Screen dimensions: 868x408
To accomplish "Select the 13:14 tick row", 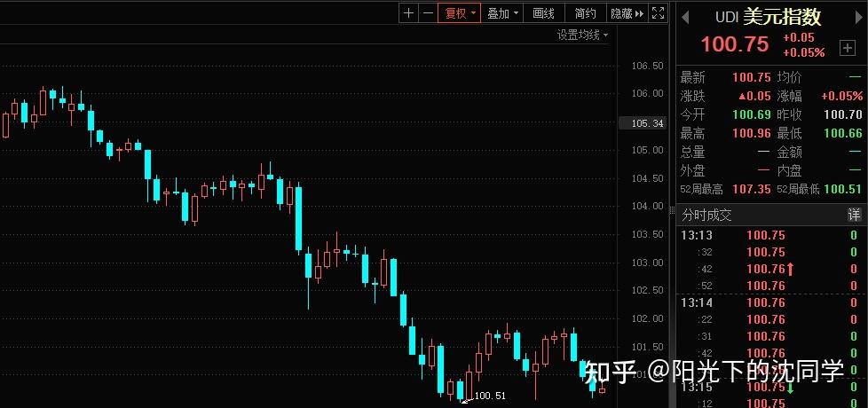I will pyautogui.click(x=770, y=302).
